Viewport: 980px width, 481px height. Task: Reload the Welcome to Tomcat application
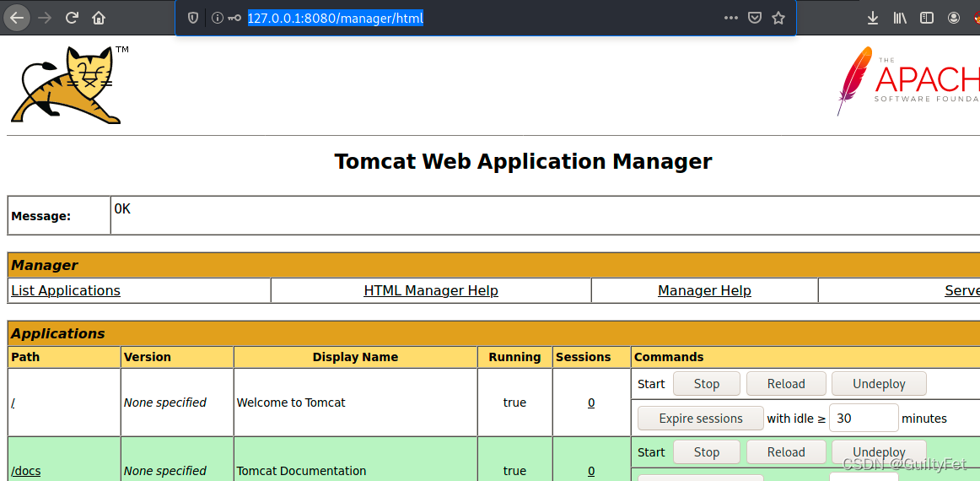click(786, 383)
